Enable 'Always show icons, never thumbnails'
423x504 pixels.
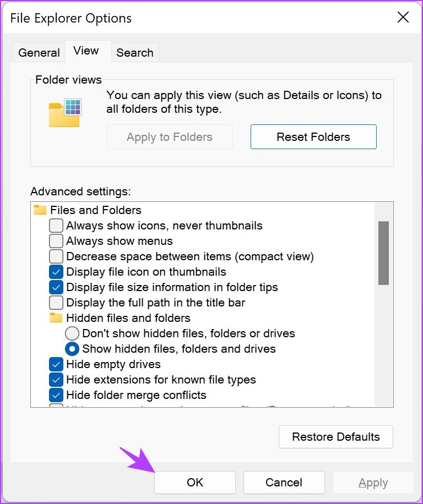pyautogui.click(x=56, y=226)
